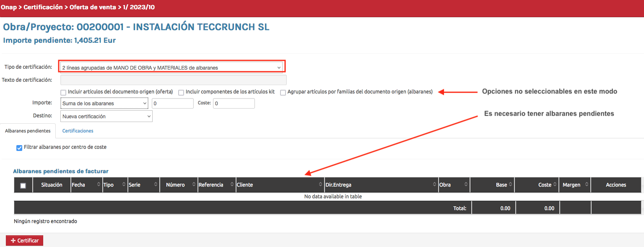Open Destino dropdown Nueva certificación
This screenshot has width=644, height=247.
[x=106, y=117]
